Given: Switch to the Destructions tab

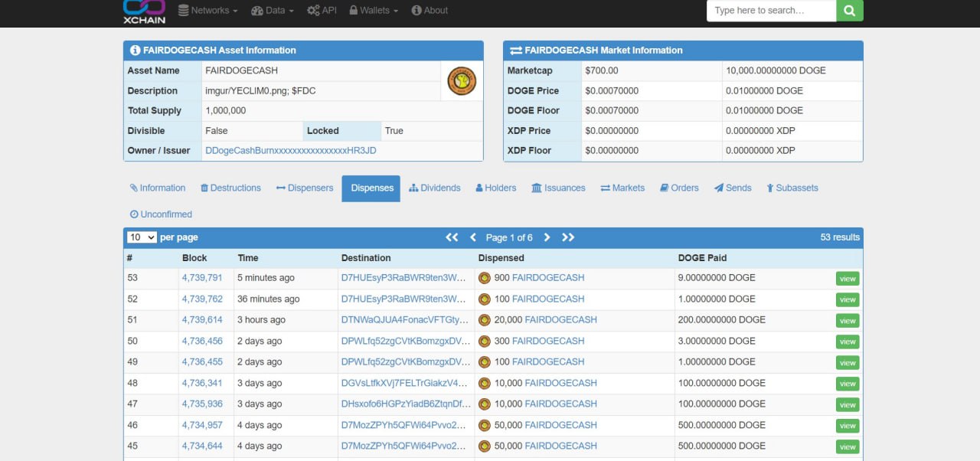Looking at the screenshot, I should click(x=230, y=188).
